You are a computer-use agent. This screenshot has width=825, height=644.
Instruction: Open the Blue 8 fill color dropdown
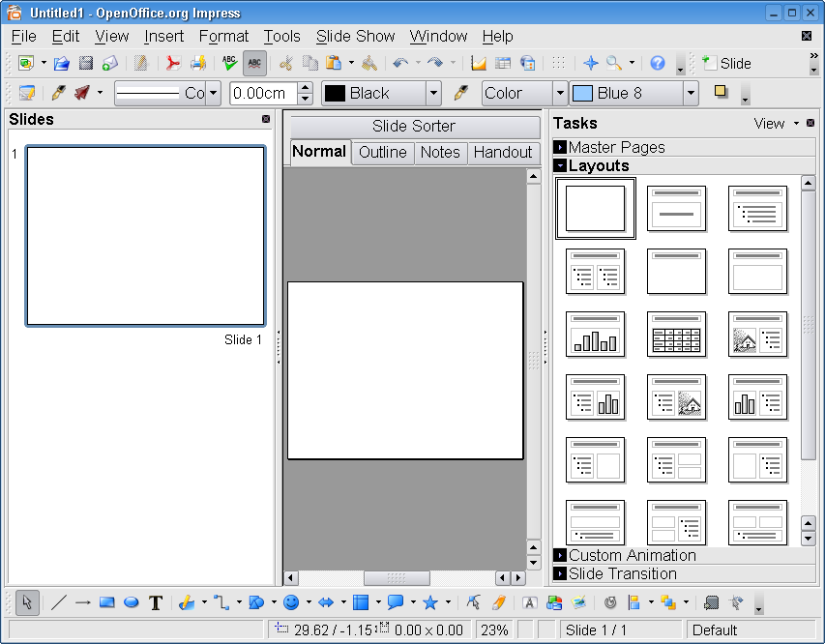click(690, 93)
